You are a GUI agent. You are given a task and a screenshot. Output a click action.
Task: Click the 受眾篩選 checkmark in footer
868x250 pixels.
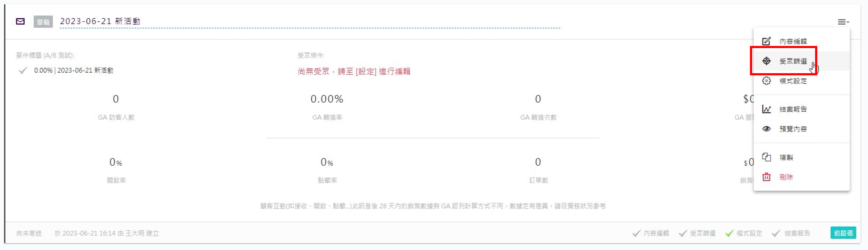tap(683, 233)
